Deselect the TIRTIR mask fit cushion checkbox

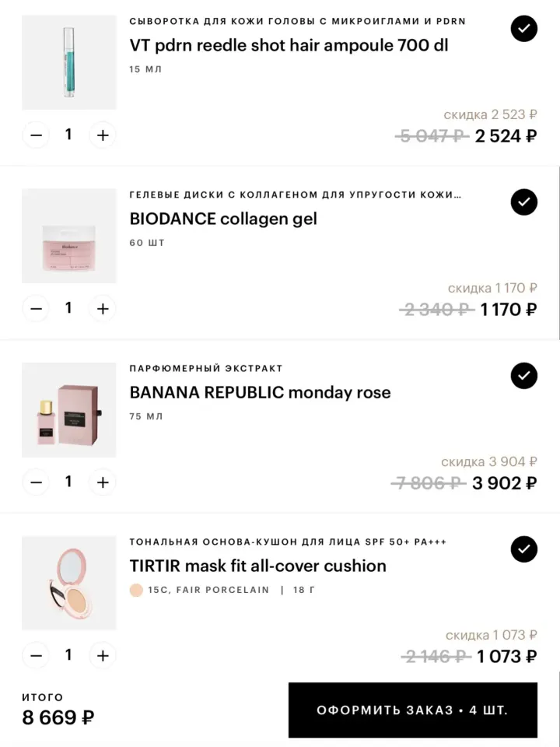click(523, 549)
